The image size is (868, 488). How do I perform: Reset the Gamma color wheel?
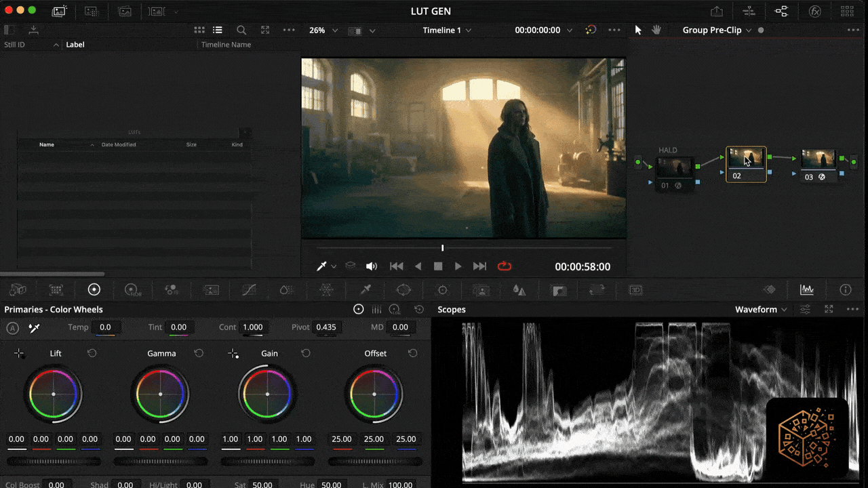199,353
